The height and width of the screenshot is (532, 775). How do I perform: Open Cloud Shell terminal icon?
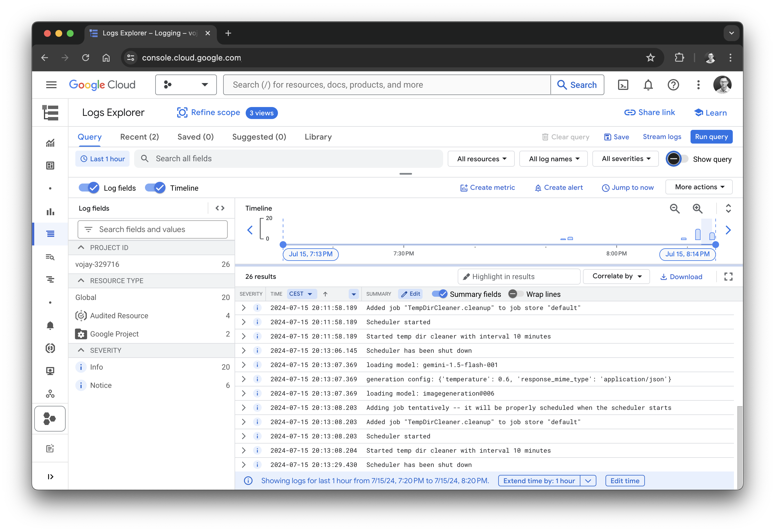[623, 85]
